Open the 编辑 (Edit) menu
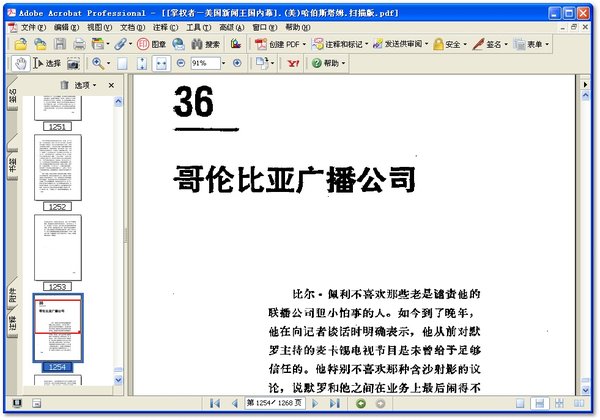 [x=66, y=28]
